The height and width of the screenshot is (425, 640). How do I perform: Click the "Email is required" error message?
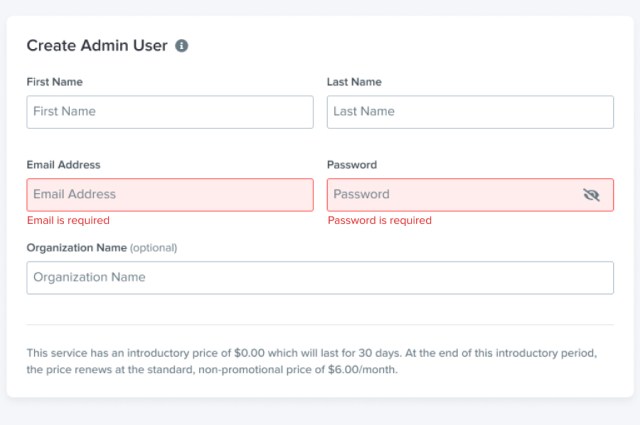click(68, 220)
